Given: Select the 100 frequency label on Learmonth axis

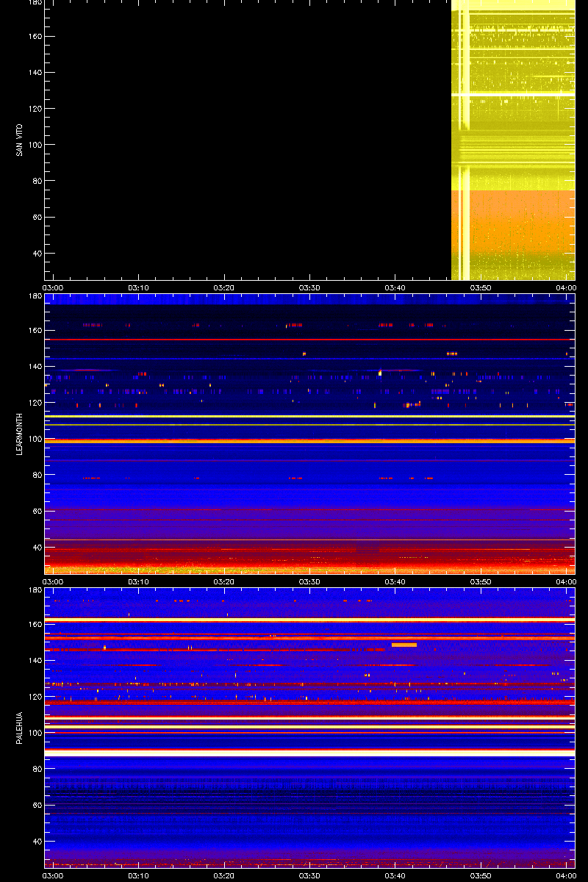Looking at the screenshot, I should pos(35,439).
